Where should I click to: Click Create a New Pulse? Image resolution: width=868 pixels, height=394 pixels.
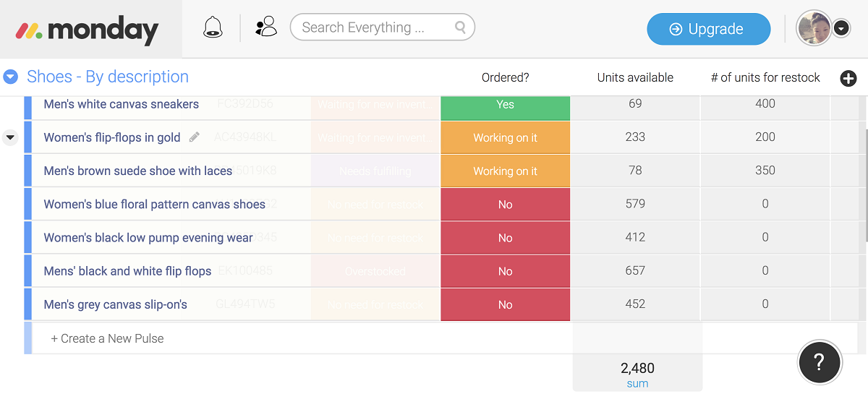pos(108,338)
